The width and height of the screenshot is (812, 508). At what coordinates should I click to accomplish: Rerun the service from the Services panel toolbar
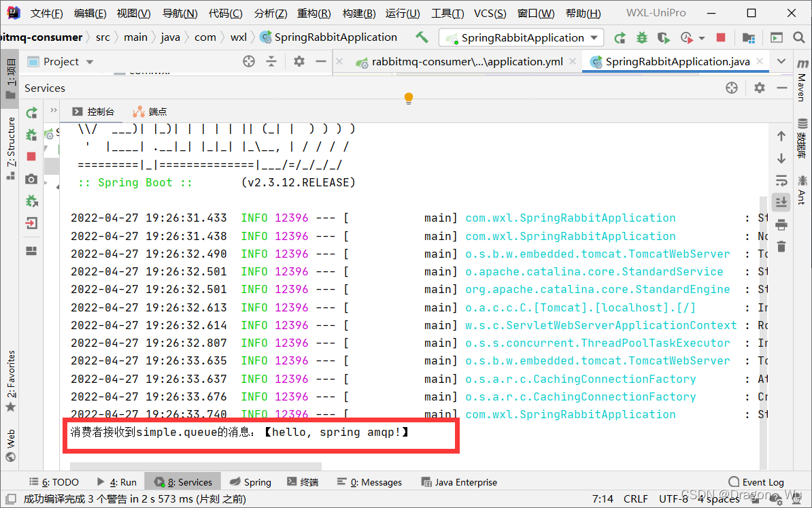31,112
